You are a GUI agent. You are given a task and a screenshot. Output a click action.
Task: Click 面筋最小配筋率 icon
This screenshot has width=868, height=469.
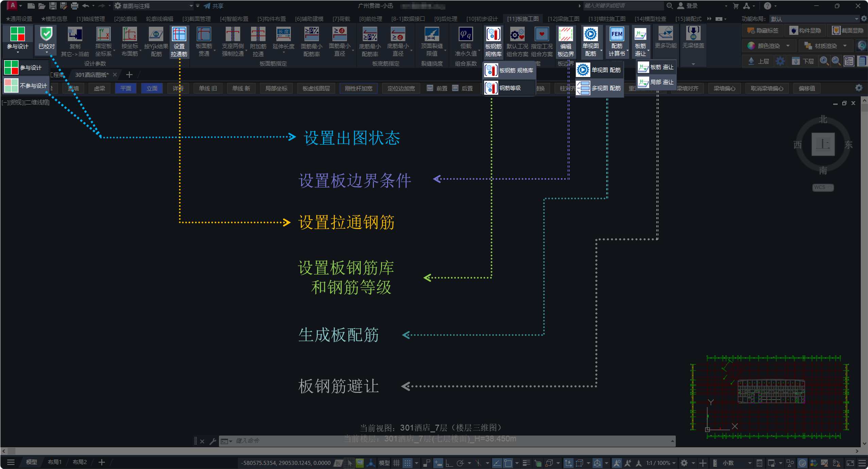coord(311,34)
